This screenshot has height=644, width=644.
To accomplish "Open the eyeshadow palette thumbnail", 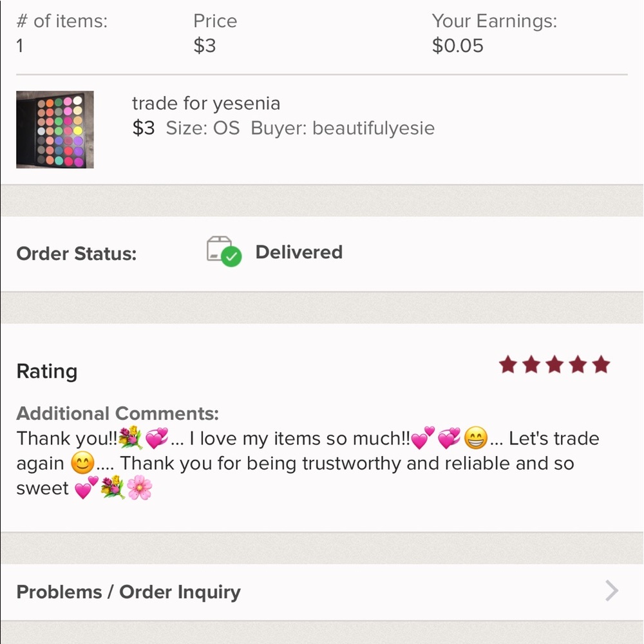I will pyautogui.click(x=55, y=129).
